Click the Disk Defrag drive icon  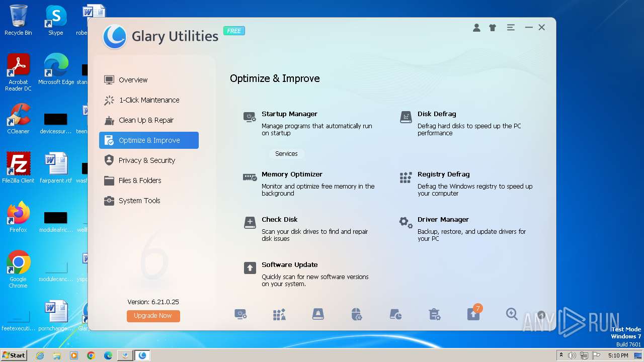[406, 117]
